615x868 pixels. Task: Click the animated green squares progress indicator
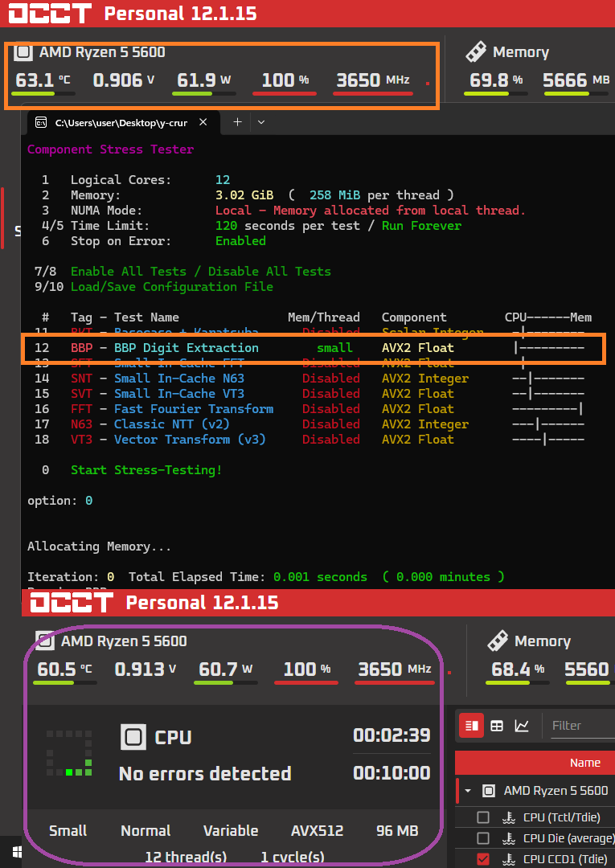(69, 753)
